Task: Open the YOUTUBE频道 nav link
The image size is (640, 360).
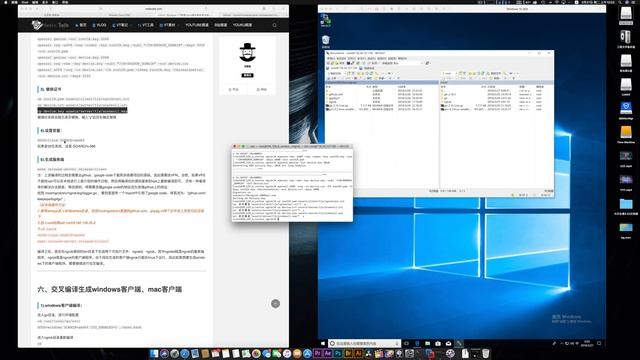Action: click(x=197, y=25)
